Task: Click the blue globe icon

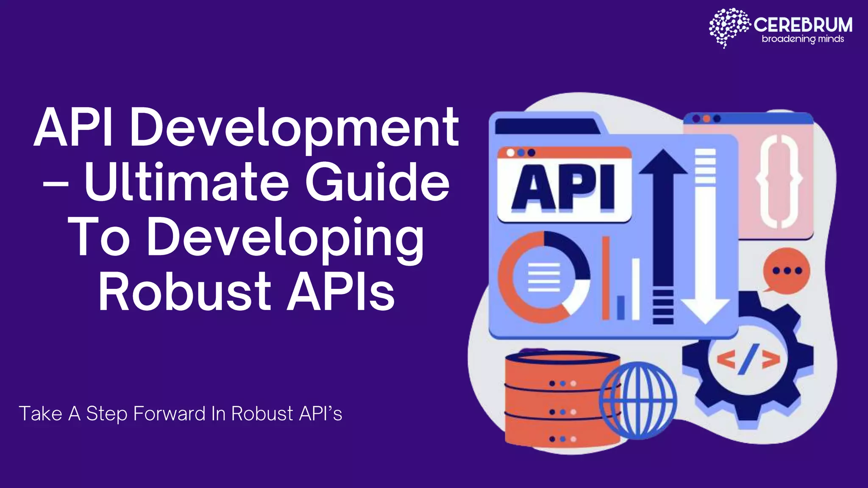Action: point(638,400)
